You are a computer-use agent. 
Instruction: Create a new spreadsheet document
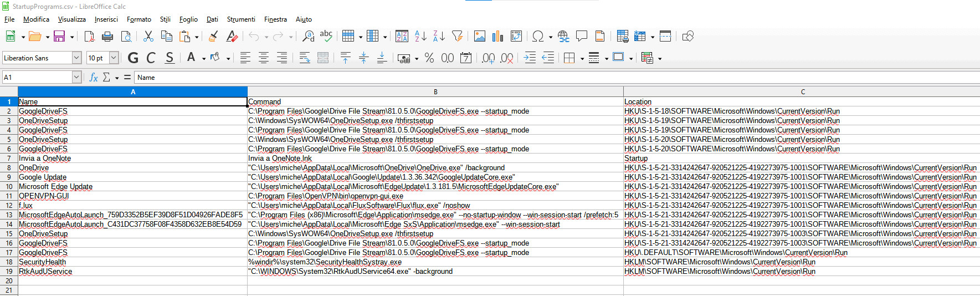click(x=11, y=37)
